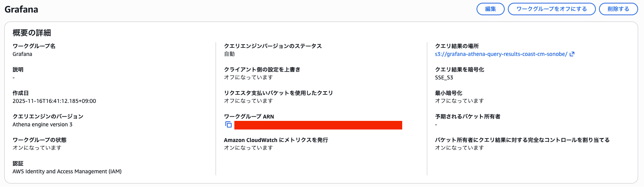Select the creation date value 2025-11-16T16:41:12
This screenshot has height=187, width=644.
[x=54, y=101]
